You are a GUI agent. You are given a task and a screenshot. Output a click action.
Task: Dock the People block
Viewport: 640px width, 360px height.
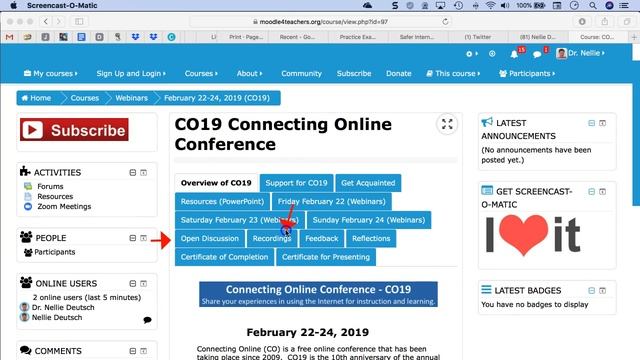coord(143,238)
